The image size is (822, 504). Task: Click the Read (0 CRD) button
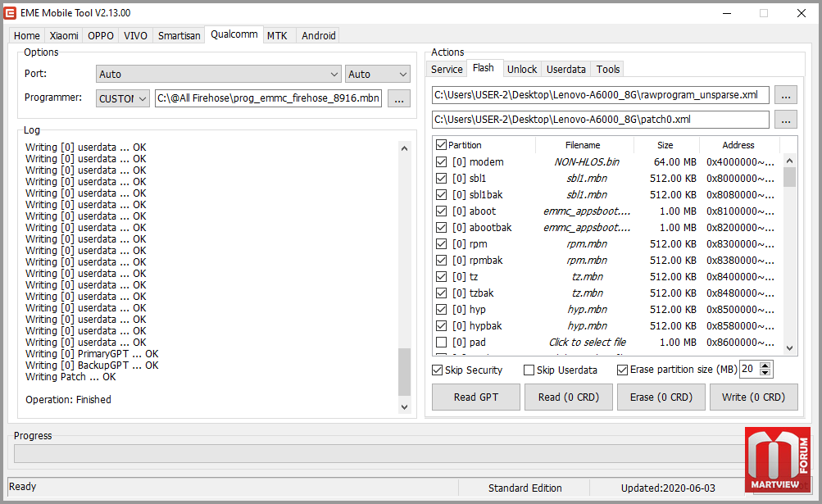click(568, 397)
